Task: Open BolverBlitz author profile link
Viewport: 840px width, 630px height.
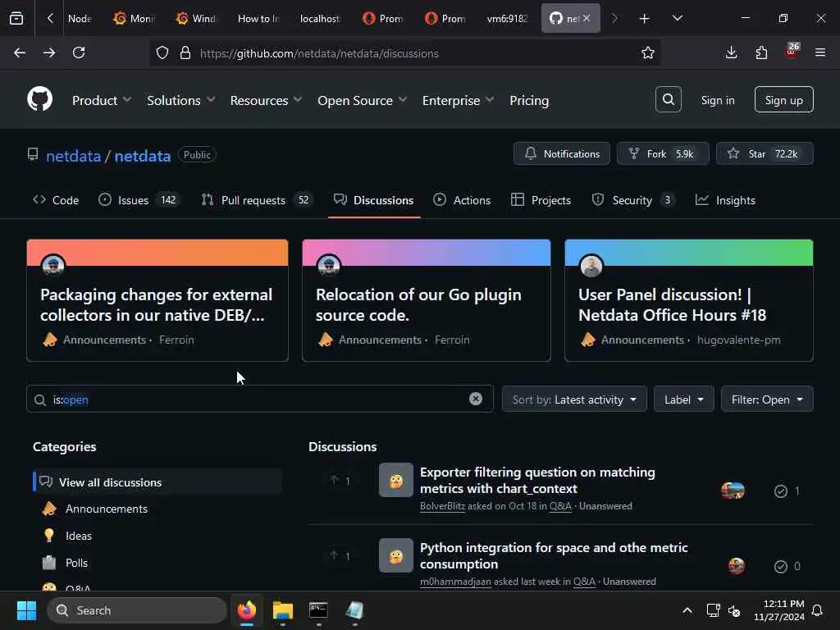Action: [x=442, y=505]
